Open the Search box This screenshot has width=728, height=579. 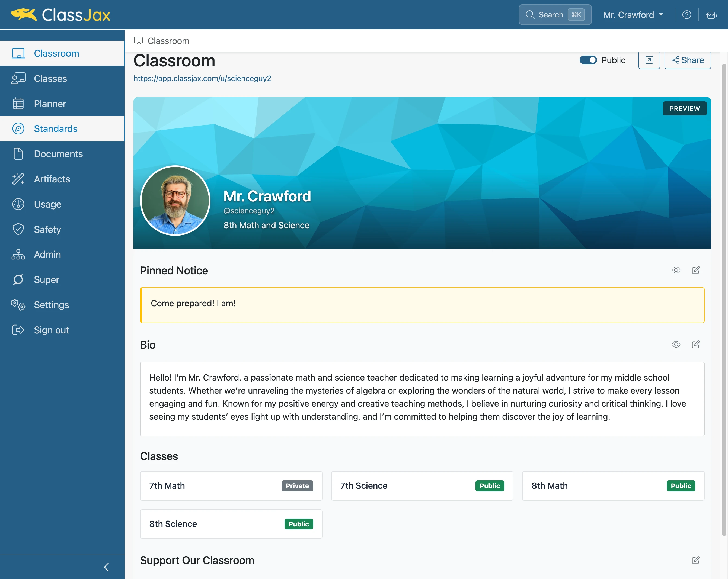point(555,15)
